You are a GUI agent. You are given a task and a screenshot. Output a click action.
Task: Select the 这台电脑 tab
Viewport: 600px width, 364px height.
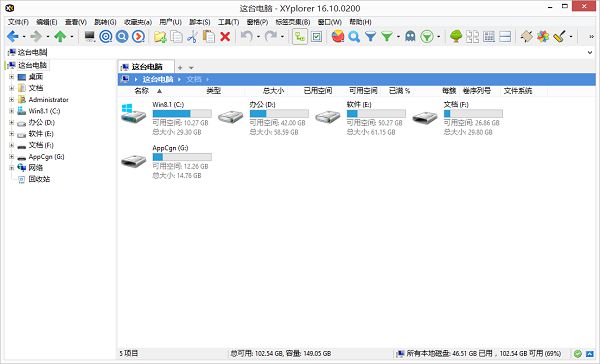click(x=146, y=67)
